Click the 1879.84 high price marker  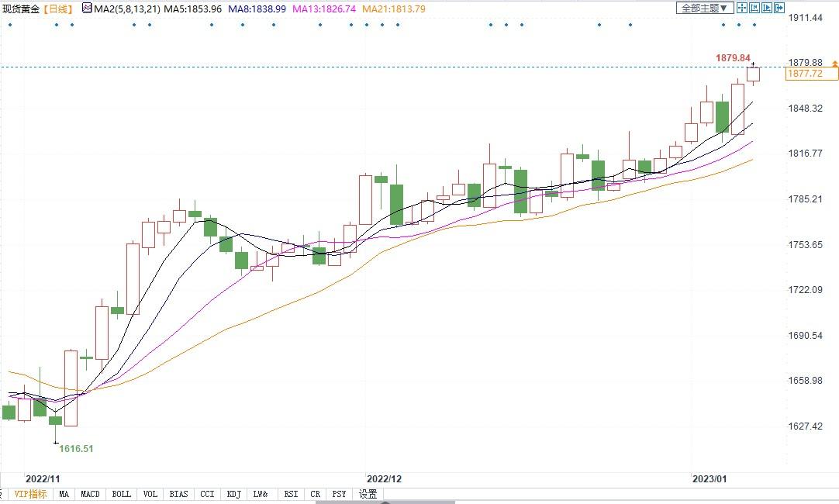(x=732, y=58)
